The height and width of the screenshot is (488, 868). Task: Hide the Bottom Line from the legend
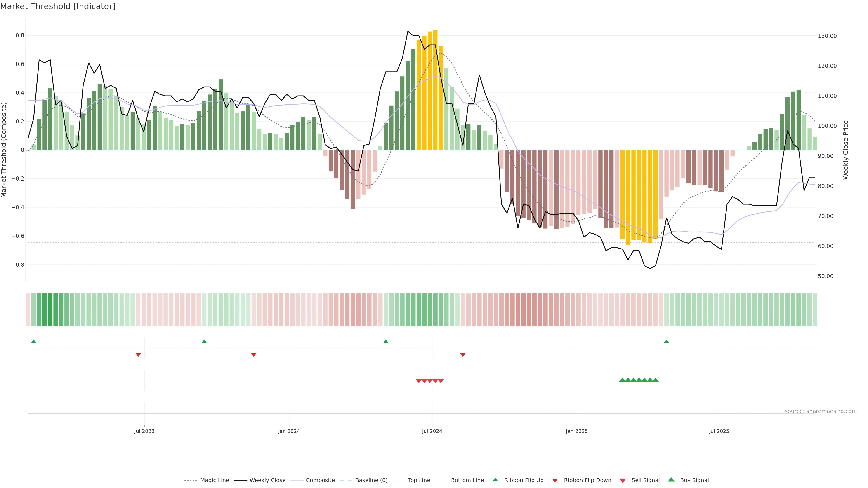coord(467,480)
